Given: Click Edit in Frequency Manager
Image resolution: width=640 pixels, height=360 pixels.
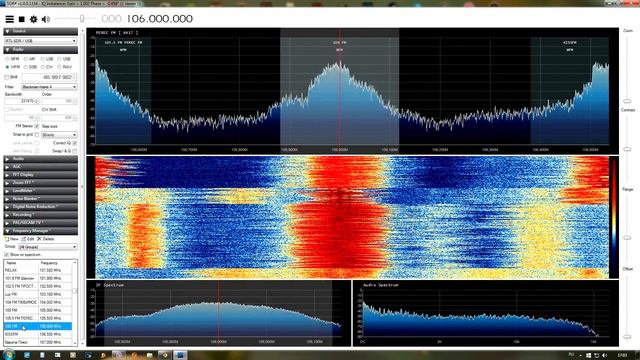Looking at the screenshot, I should pyautogui.click(x=28, y=239).
